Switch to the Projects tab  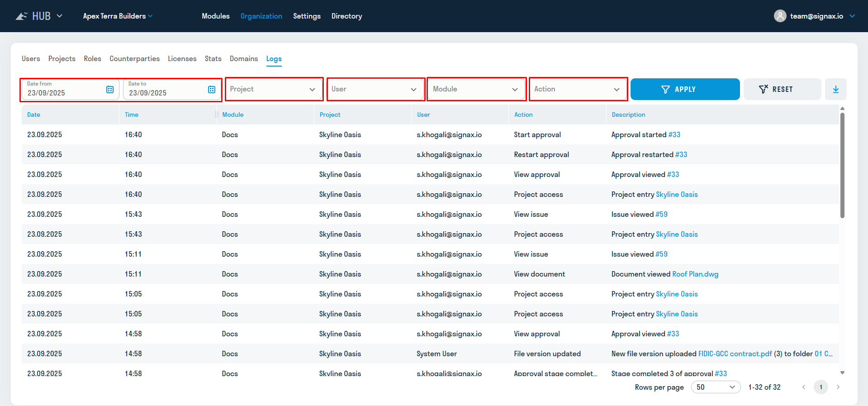(62, 59)
